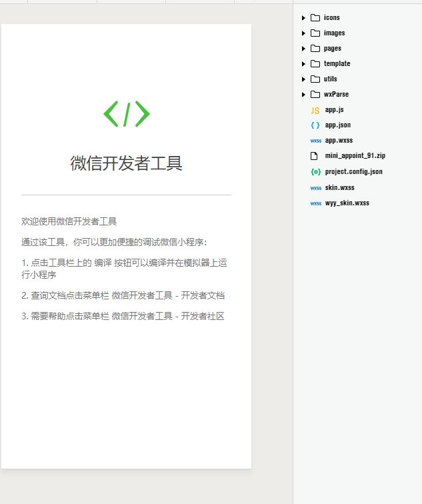Click the config icon of project.config.json
The width and height of the screenshot is (422, 504).
tap(316, 171)
